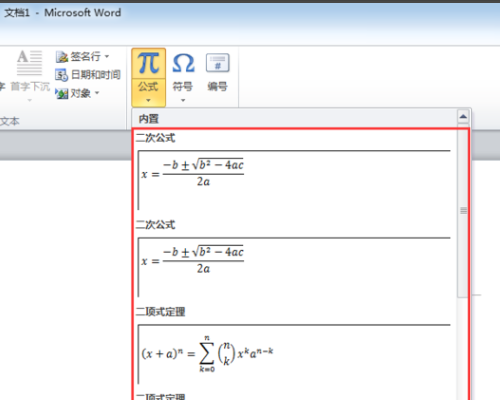Expand the 首字下沉 dropdown arrow
The height and width of the screenshot is (400, 500).
coord(30,100)
